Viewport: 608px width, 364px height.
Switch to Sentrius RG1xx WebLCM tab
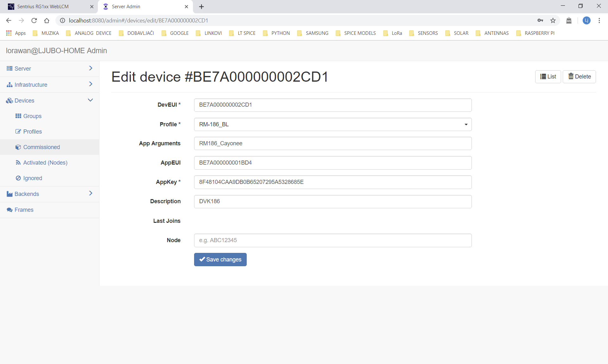pos(49,7)
